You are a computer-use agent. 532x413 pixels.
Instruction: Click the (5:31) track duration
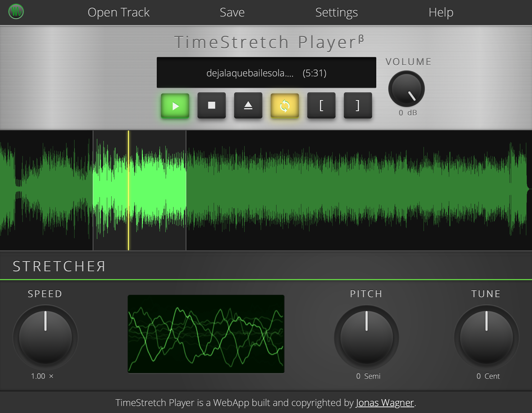(314, 73)
